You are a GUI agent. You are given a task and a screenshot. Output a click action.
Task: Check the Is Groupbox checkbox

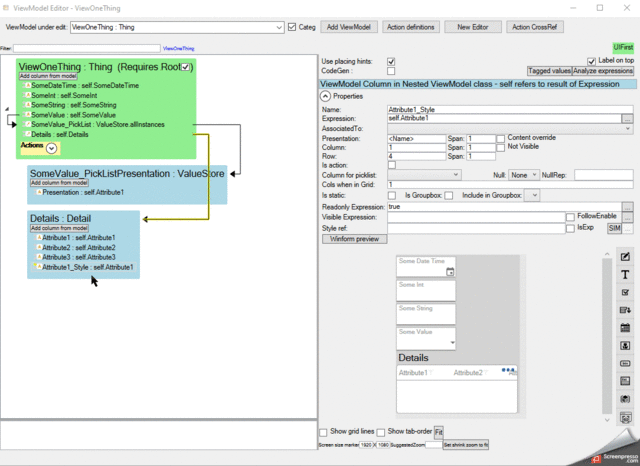point(449,195)
